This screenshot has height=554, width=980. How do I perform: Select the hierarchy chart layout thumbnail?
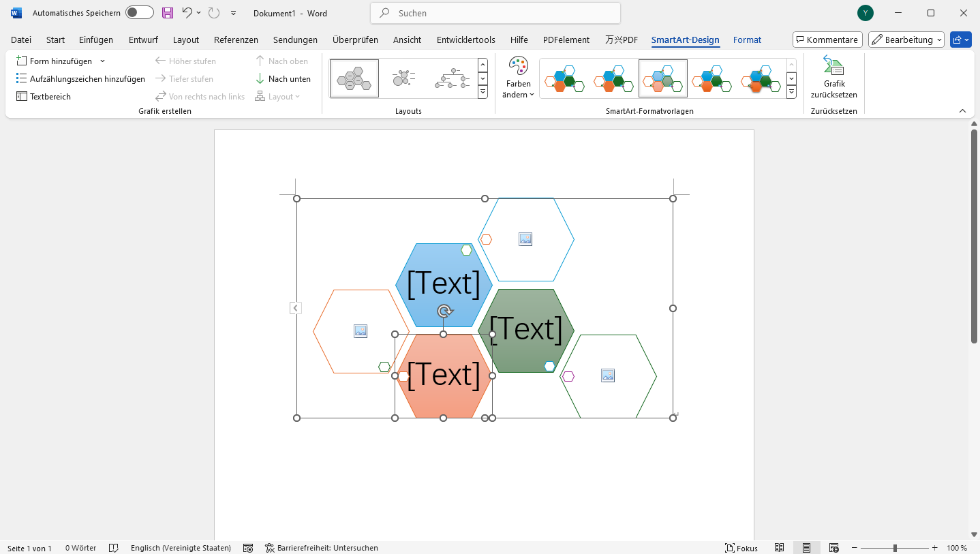(453, 78)
